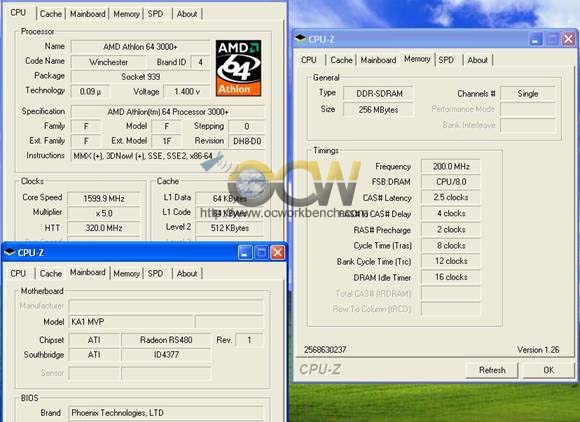Close the Memory CPU-Z window

coord(568,38)
